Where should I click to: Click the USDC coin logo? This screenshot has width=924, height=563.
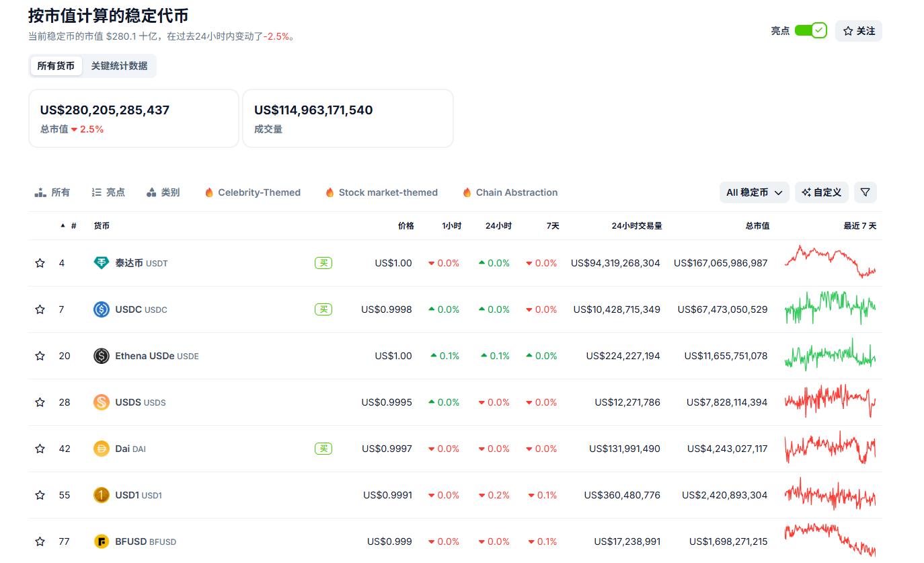coord(101,309)
